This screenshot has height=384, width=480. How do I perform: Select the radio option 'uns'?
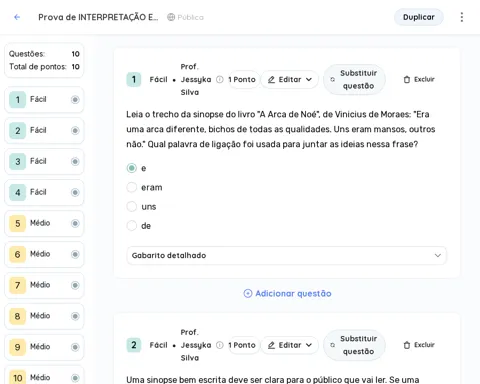click(x=132, y=207)
